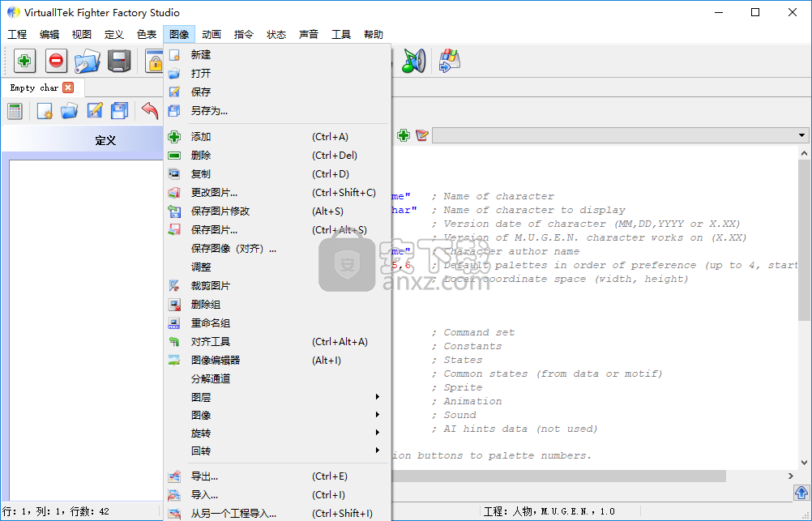Image resolution: width=812 pixels, height=521 pixels.
Task: Open the sound music note icon
Action: [x=413, y=61]
